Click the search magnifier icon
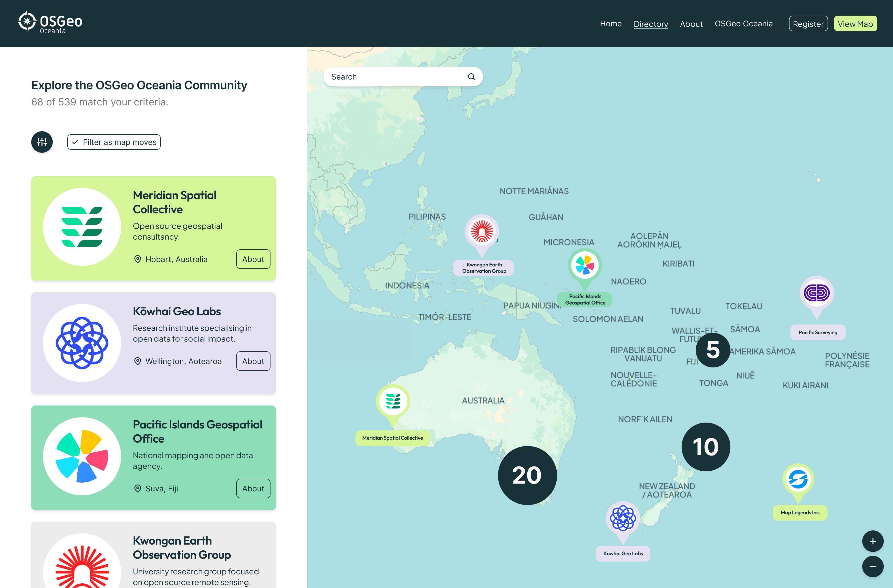This screenshot has width=893, height=588. pos(471,77)
